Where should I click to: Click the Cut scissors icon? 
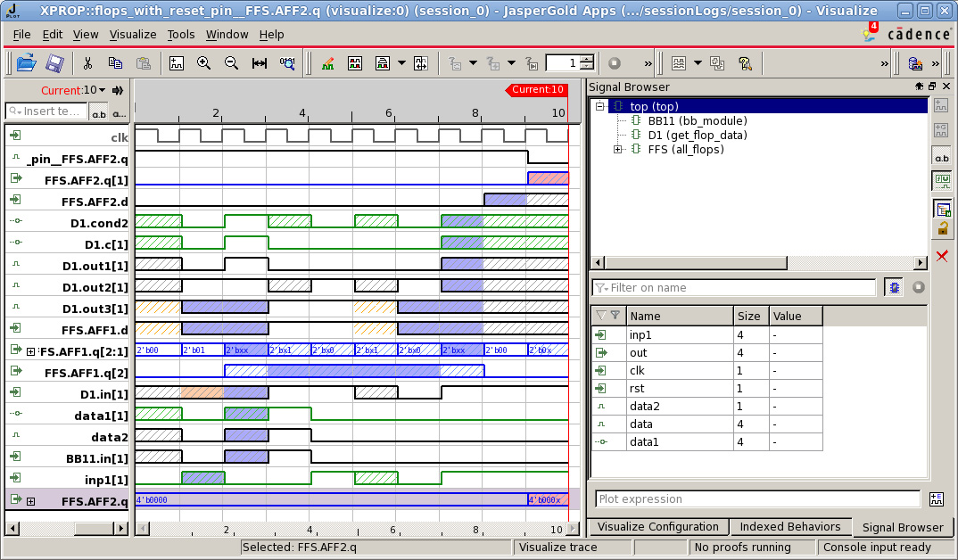pyautogui.click(x=87, y=63)
